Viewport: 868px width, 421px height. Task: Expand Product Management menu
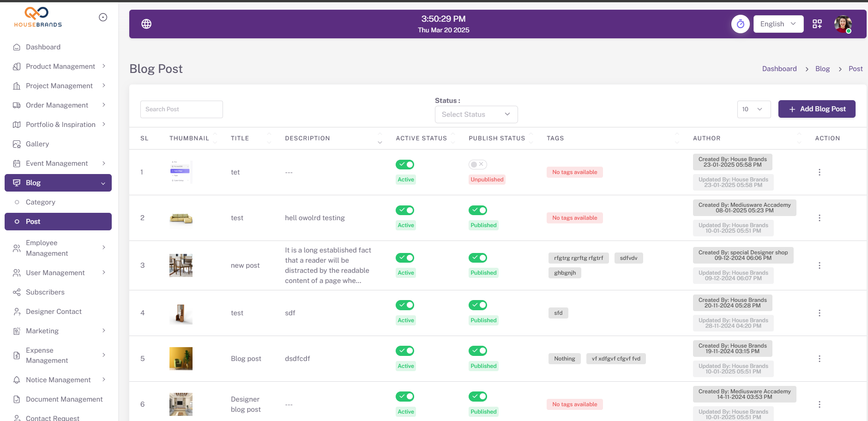[x=60, y=66]
